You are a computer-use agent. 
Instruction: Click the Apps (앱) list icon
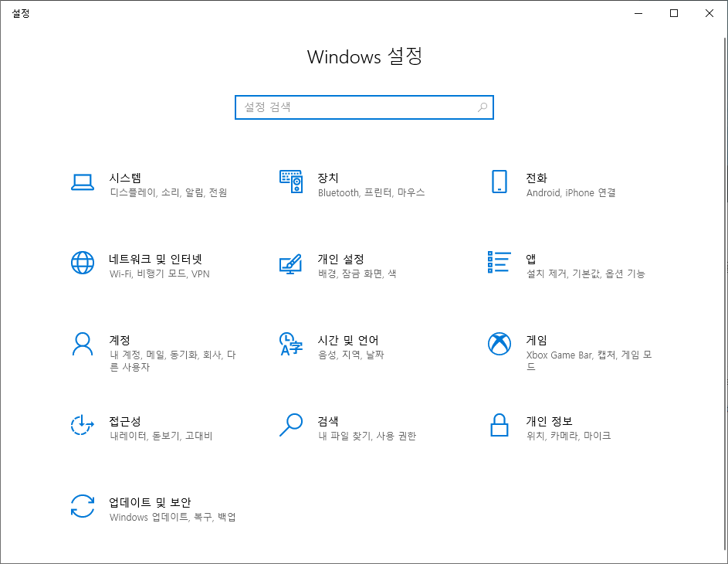499,262
